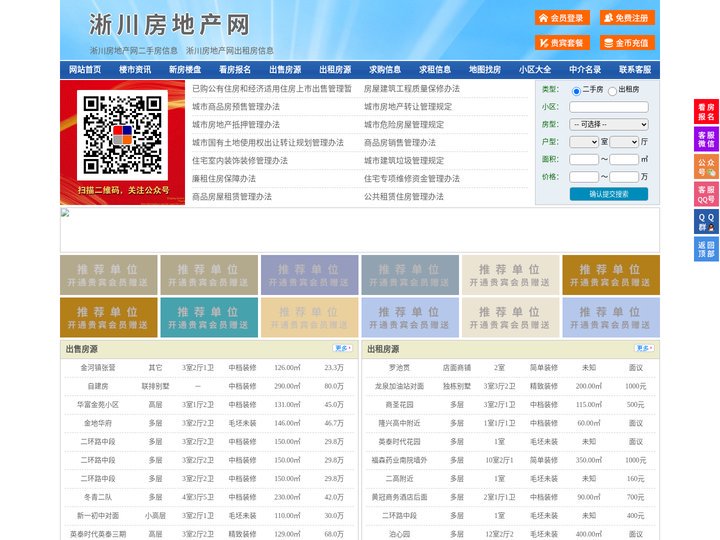Image resolution: width=720 pixels, height=540 pixels.
Task: Open the 新房楼盘 menu item
Action: (185, 70)
